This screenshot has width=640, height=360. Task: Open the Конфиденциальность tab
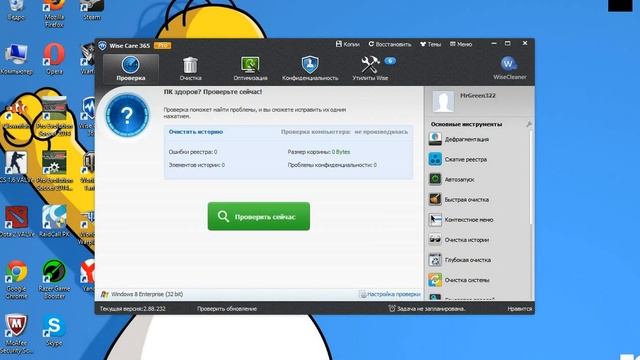coord(310,69)
